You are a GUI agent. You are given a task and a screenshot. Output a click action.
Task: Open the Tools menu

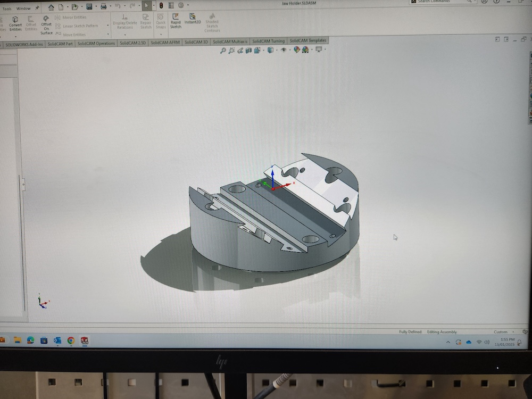point(7,9)
